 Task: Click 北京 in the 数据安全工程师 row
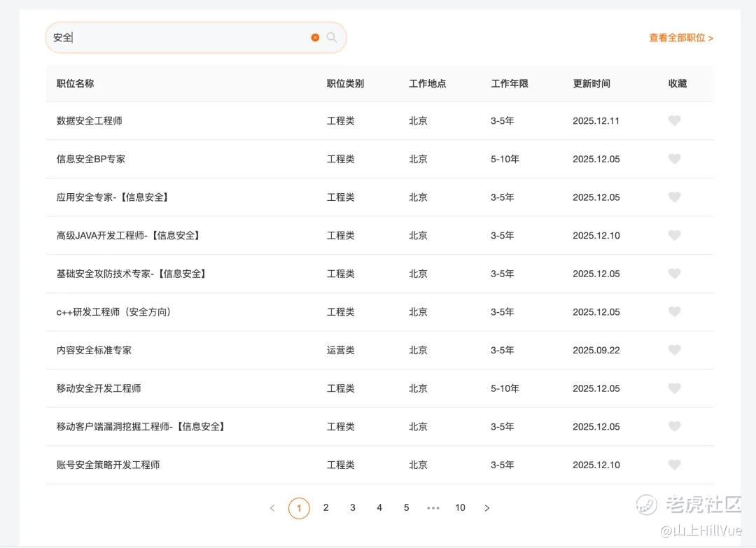click(x=418, y=120)
